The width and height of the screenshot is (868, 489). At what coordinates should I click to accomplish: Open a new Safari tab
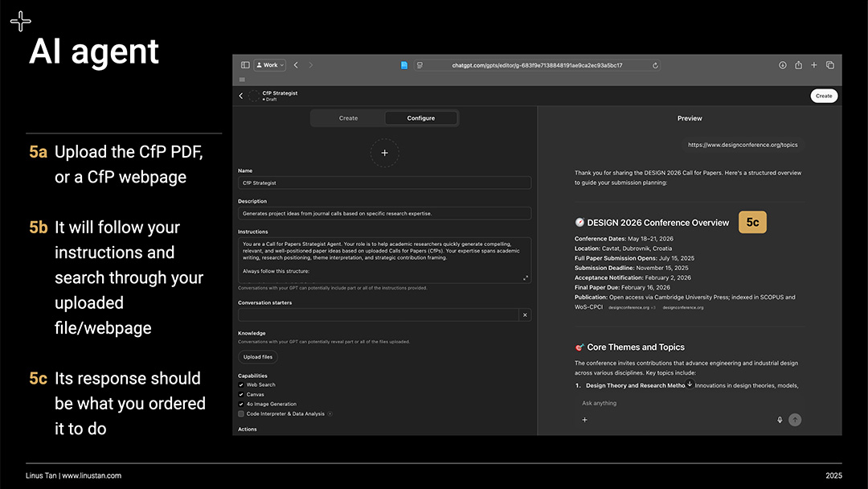(813, 65)
